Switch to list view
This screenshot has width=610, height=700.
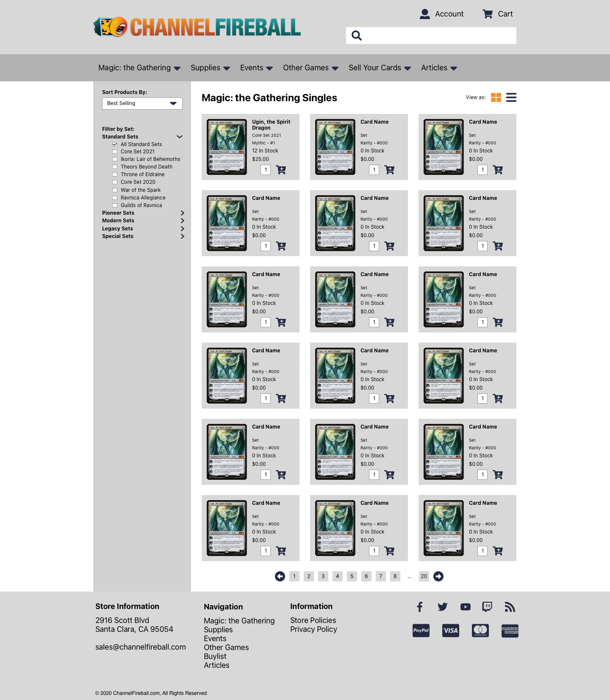tap(511, 97)
